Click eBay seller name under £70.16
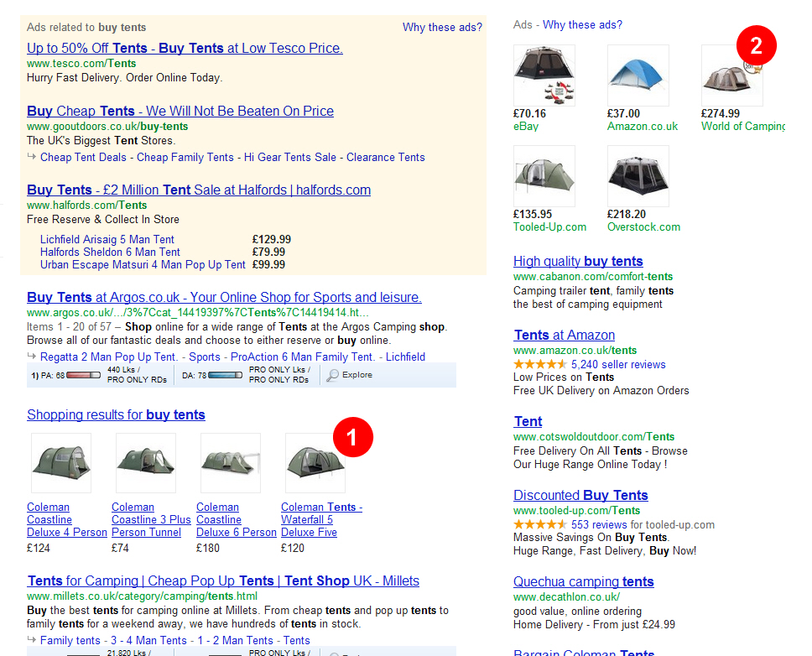The width and height of the screenshot is (812, 656). (x=526, y=127)
